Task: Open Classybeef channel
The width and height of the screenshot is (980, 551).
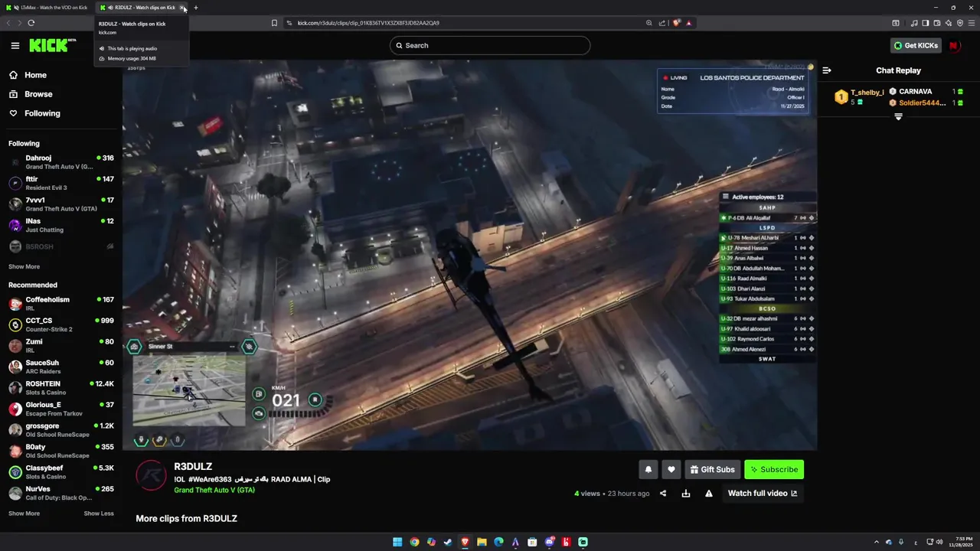Action: [61, 472]
